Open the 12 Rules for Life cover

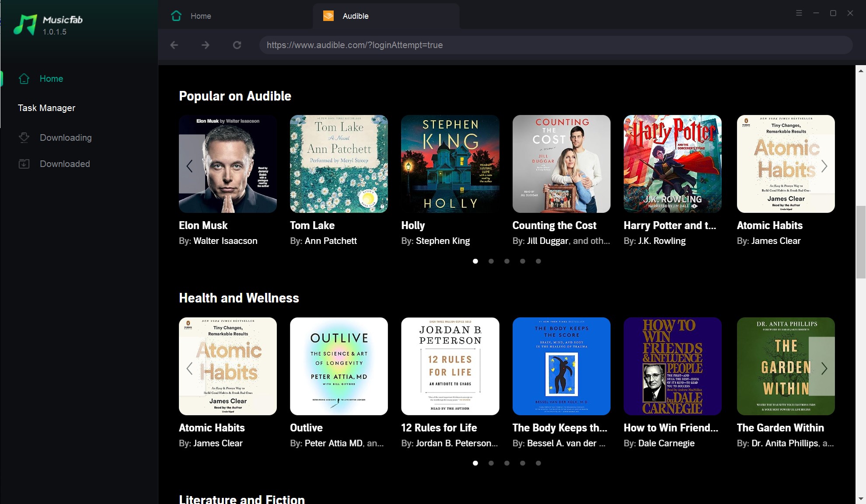click(x=450, y=366)
